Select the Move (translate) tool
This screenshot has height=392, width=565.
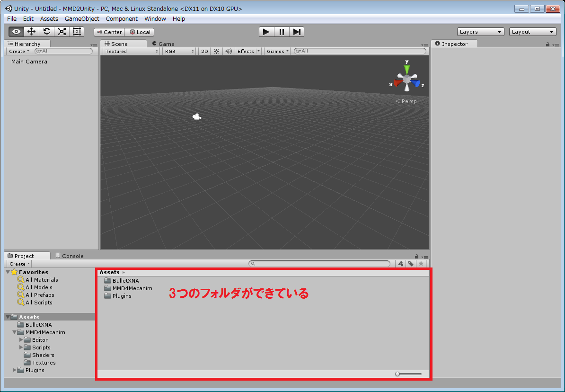click(31, 32)
